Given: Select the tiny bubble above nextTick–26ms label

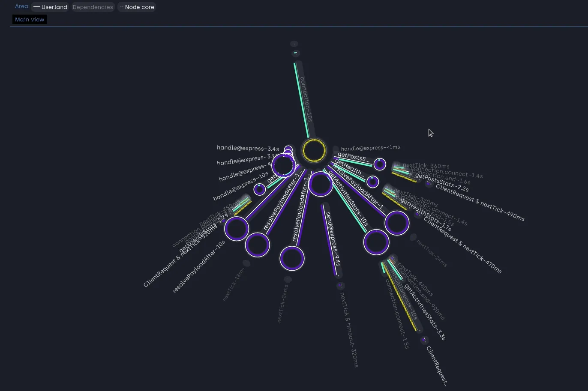Looking at the screenshot, I should coord(288,280).
